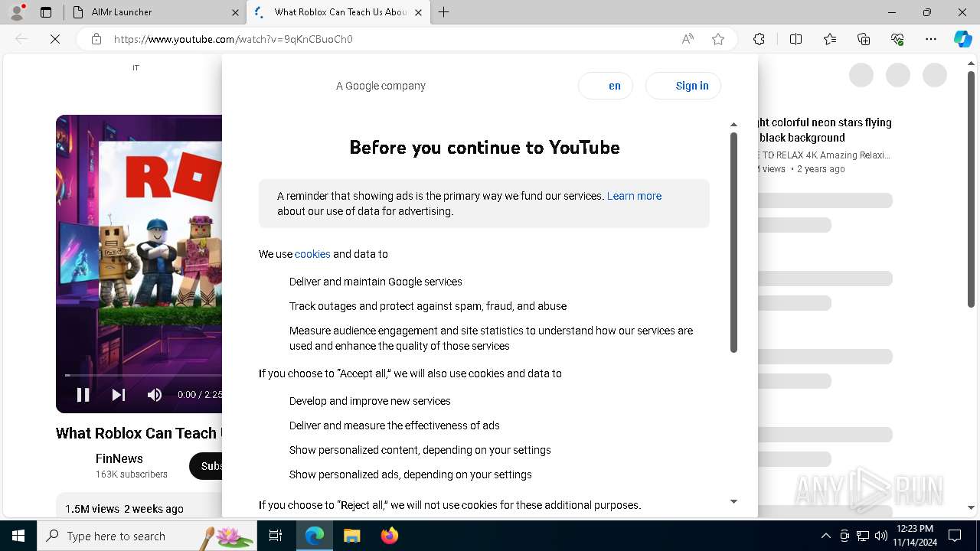Open Edge Settings and more menu

point(931,39)
